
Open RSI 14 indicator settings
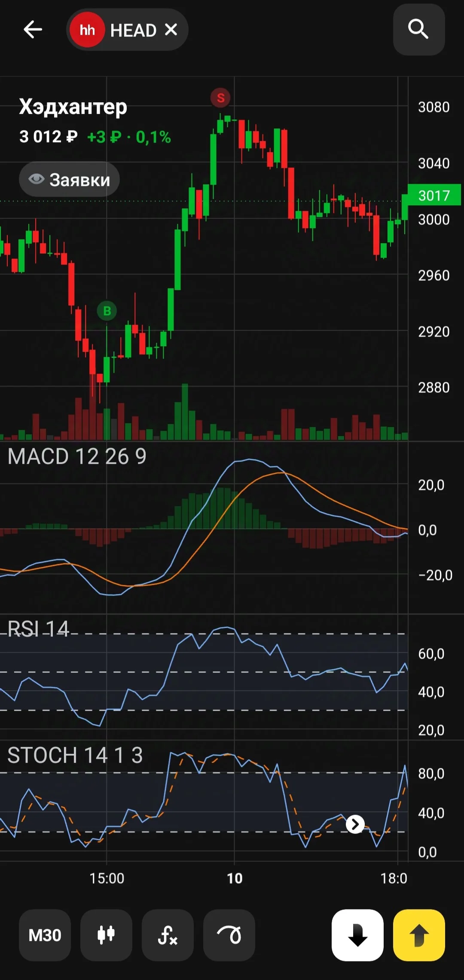tap(38, 629)
